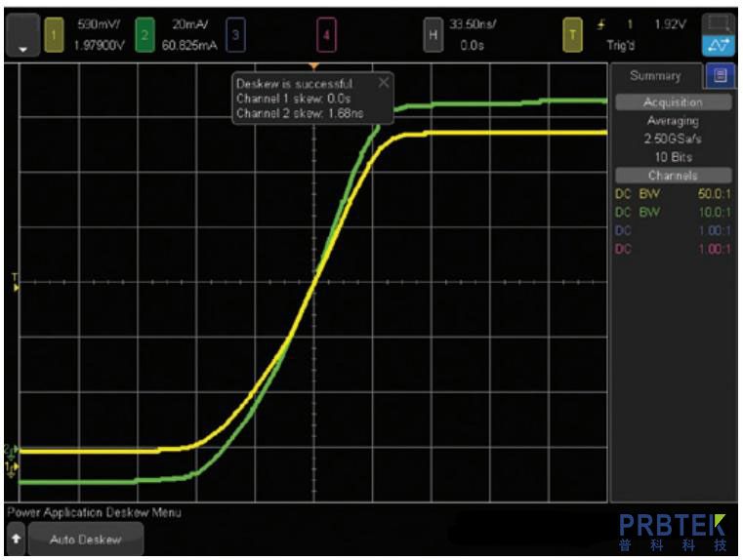Open horizontal timebase H icon

click(433, 35)
